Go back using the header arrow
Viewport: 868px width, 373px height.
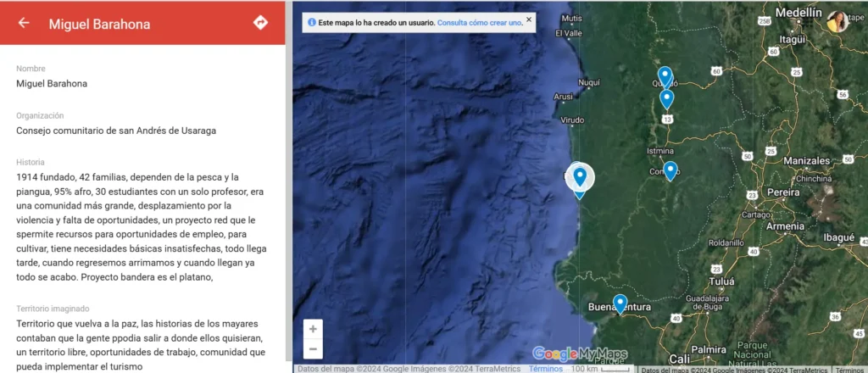[24, 23]
